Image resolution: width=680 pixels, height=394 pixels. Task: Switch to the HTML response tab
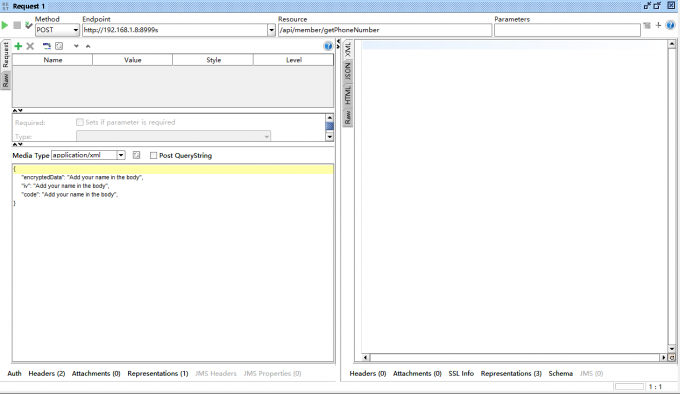tap(348, 95)
